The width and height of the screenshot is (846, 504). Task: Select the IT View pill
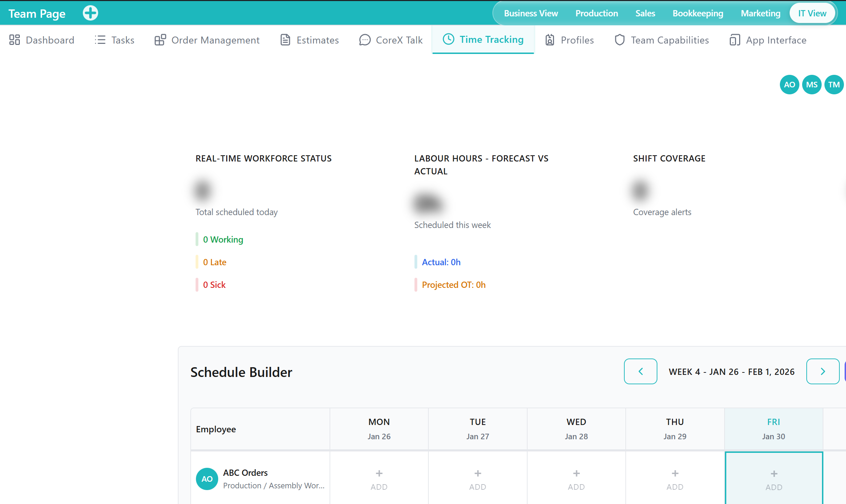pyautogui.click(x=812, y=13)
